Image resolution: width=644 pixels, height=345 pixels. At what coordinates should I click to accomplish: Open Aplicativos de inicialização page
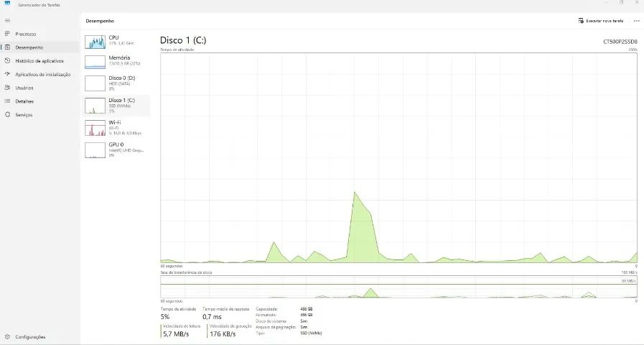(39, 74)
